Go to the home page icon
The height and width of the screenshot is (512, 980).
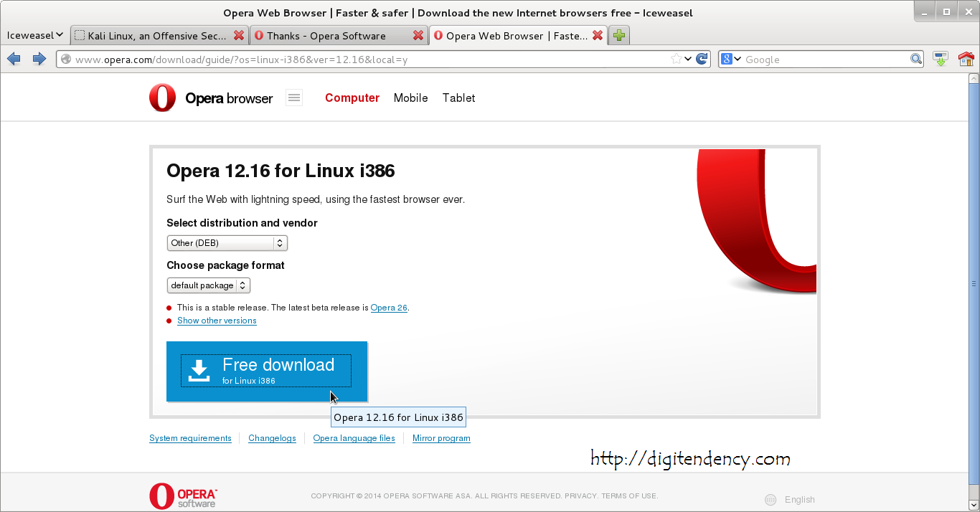(966, 59)
